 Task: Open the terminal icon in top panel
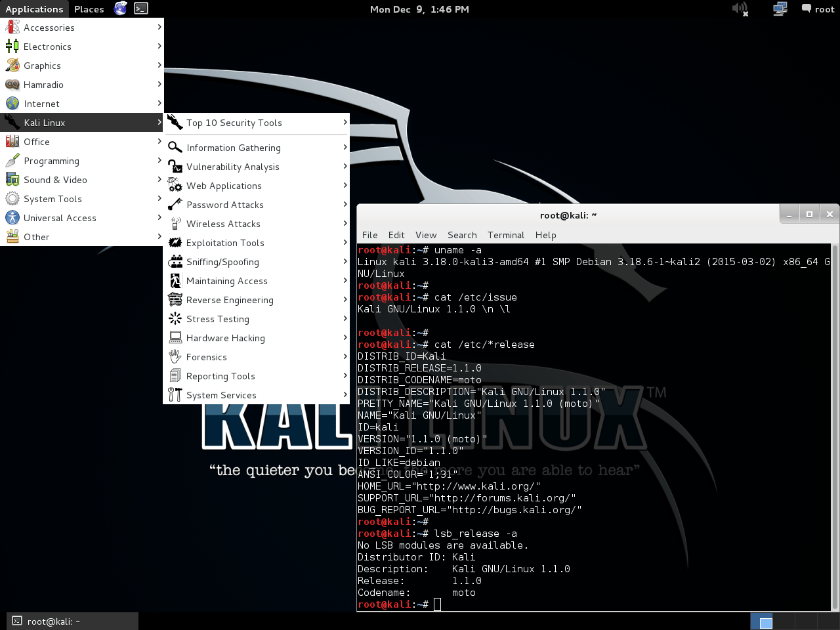point(142,9)
